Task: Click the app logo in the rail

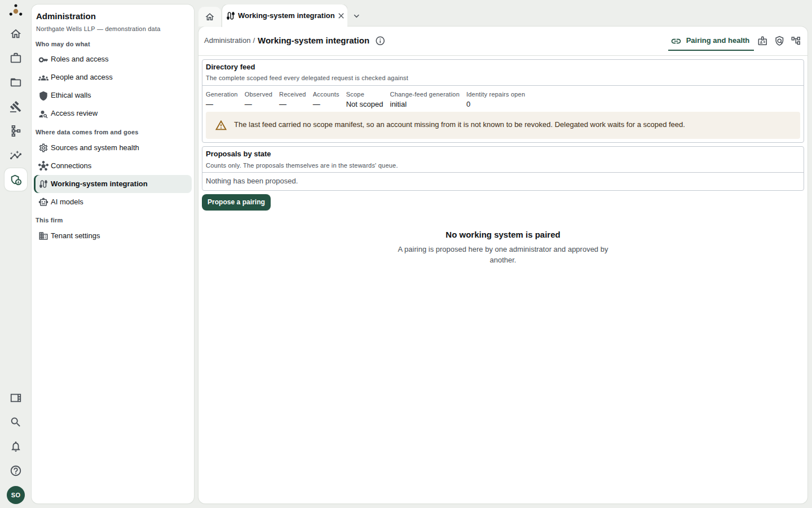Action: [16, 10]
